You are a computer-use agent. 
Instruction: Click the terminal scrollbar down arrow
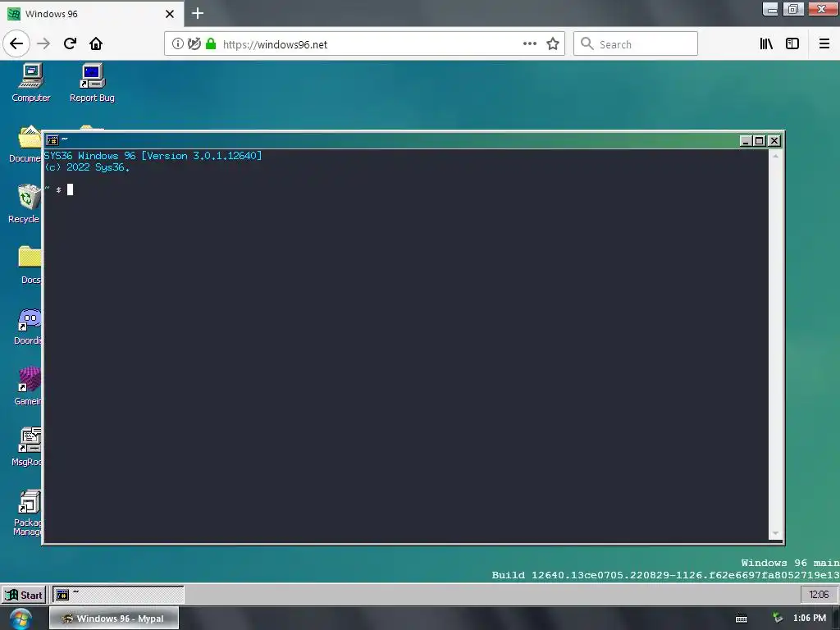[x=776, y=534]
